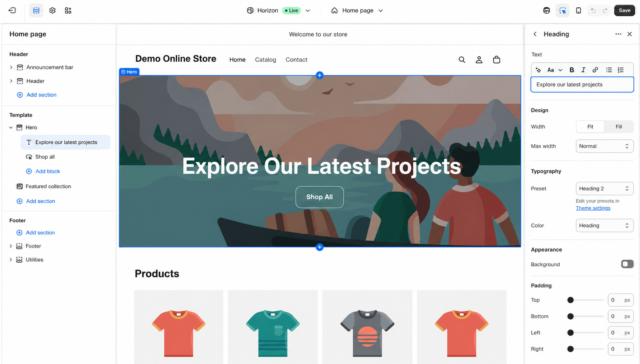640x364 pixels.
Task: Open Theme settings gear icon
Action: (x=52, y=10)
